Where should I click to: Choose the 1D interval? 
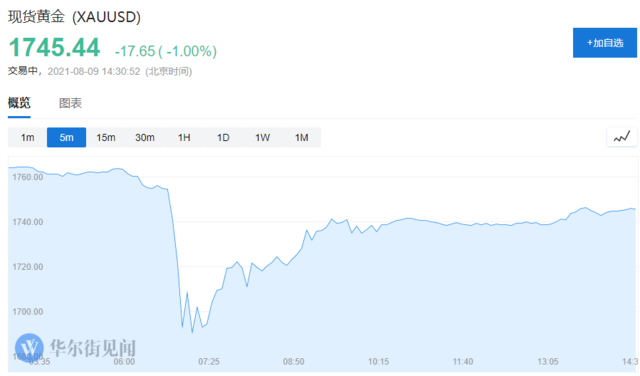point(223,138)
